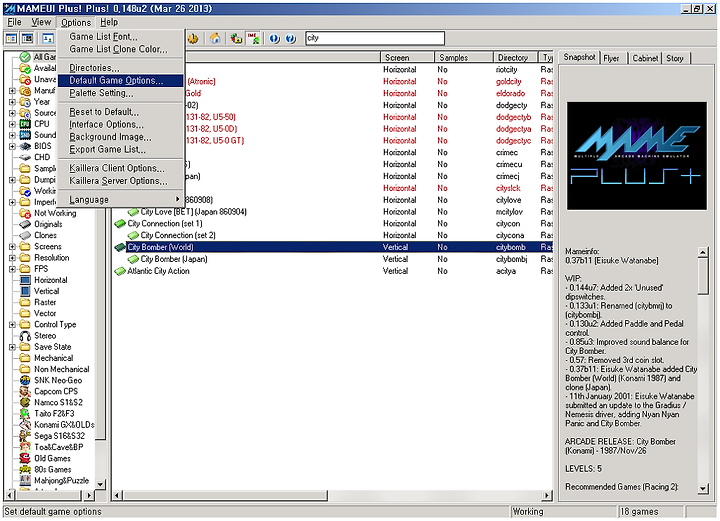Click the City Connection (set 1) game icon
Viewport: 720px width, 521px height.
tap(120, 224)
